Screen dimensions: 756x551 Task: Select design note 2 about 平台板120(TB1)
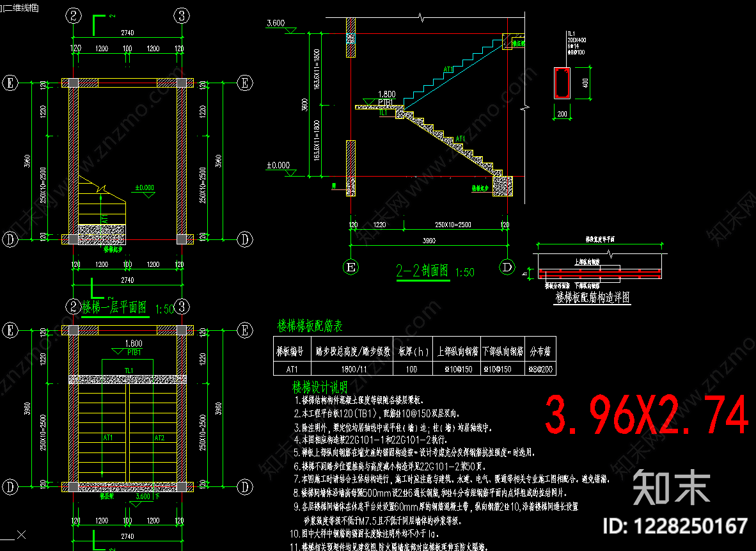click(x=377, y=413)
